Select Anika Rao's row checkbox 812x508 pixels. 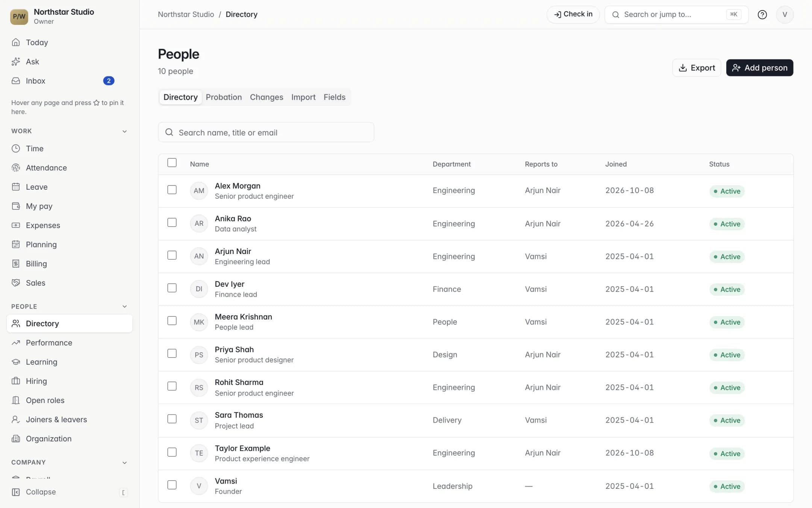[172, 222]
